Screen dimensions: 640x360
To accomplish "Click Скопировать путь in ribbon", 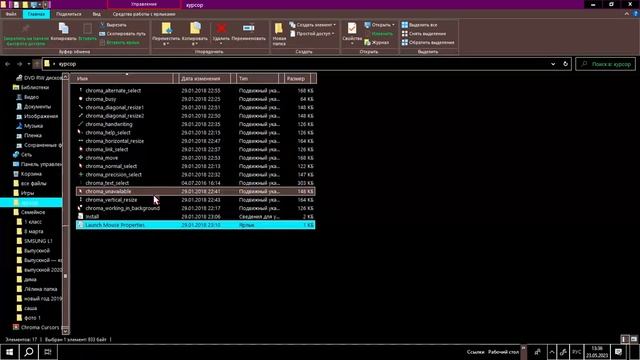I will (122, 33).
